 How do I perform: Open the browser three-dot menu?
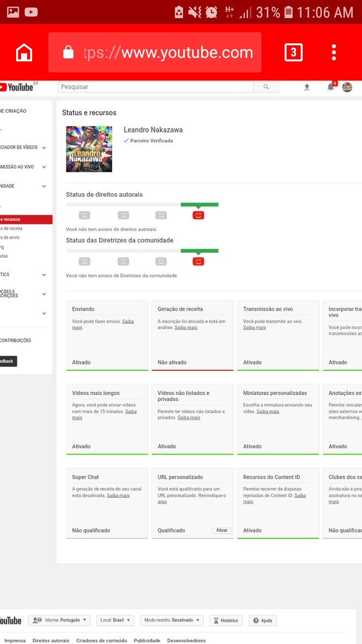(334, 52)
